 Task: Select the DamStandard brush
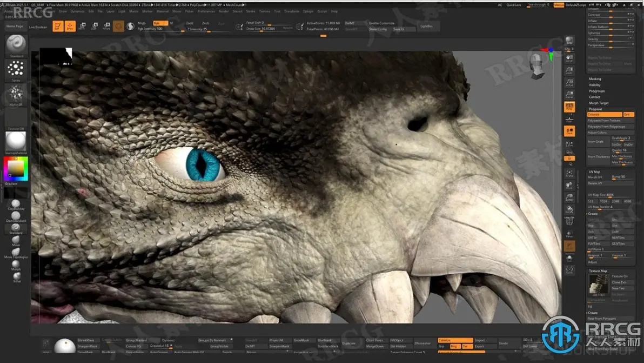tap(16, 216)
